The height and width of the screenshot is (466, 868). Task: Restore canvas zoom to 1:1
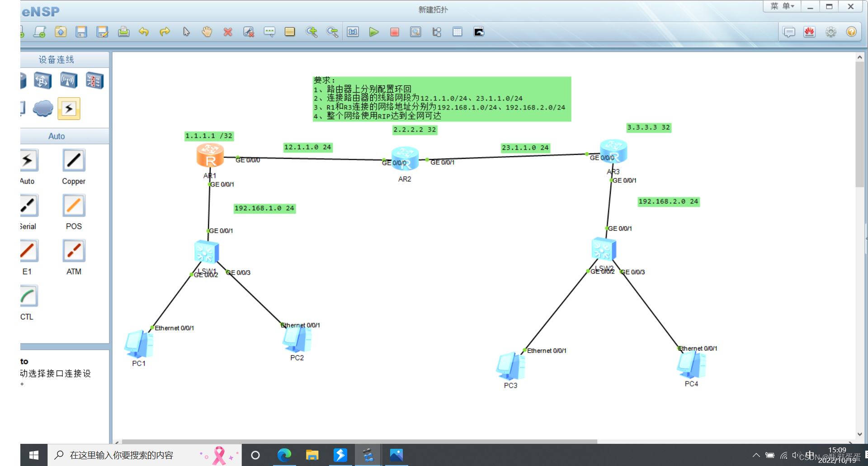(353, 32)
